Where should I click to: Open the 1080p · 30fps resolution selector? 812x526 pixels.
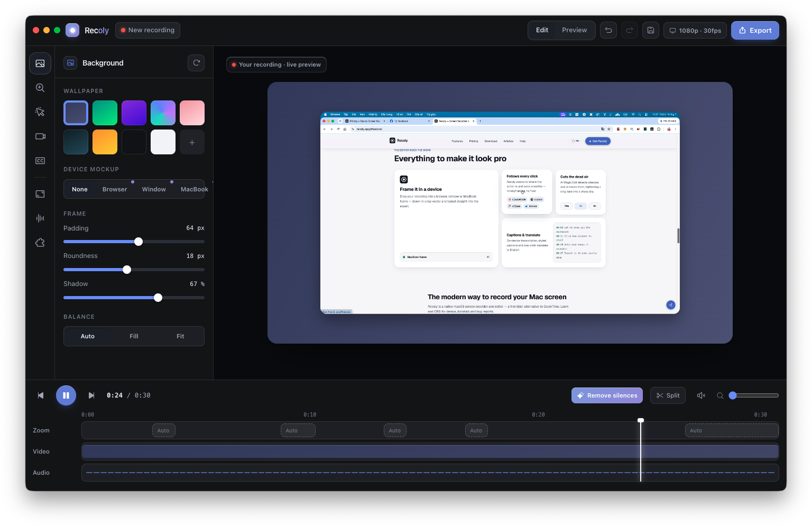click(x=695, y=30)
